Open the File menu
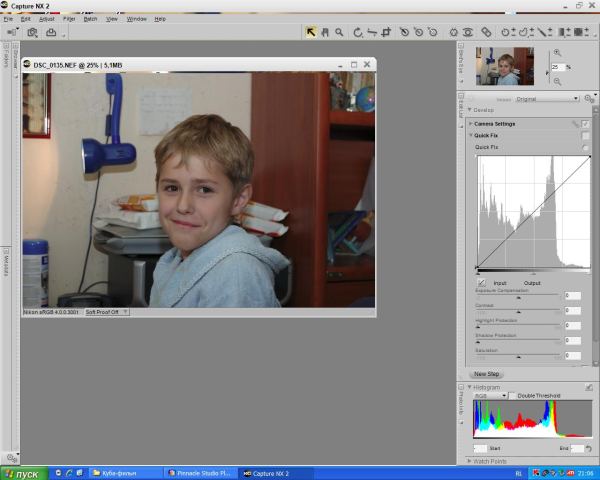The width and height of the screenshot is (600, 480). click(8, 19)
